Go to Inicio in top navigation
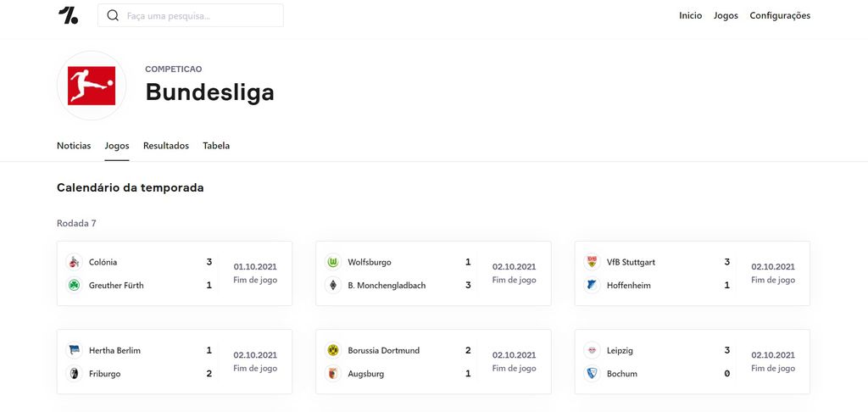This screenshot has height=412, width=868. pyautogui.click(x=690, y=15)
